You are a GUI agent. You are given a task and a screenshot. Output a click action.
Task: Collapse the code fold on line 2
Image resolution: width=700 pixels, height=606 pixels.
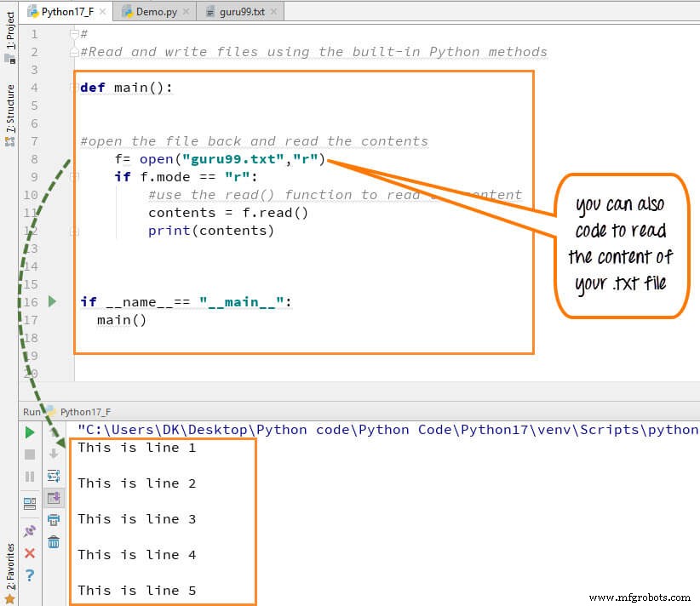(x=73, y=52)
